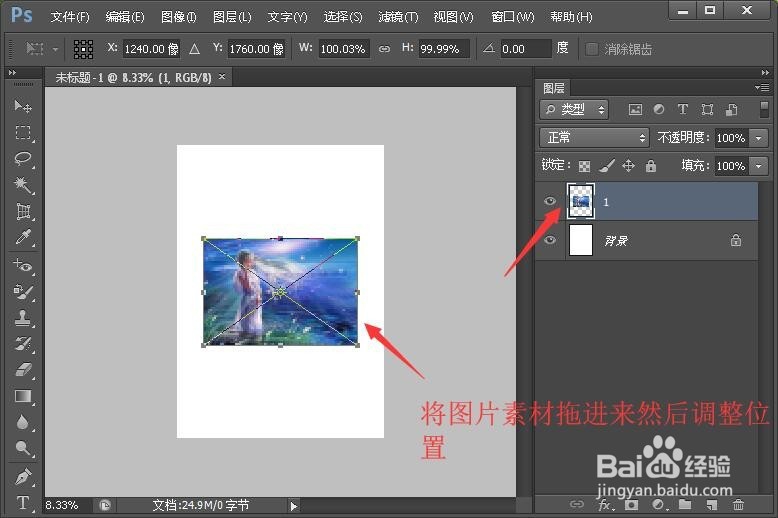Open the Layers panel flyout menu
Image resolution: width=778 pixels, height=518 pixels.
click(762, 88)
